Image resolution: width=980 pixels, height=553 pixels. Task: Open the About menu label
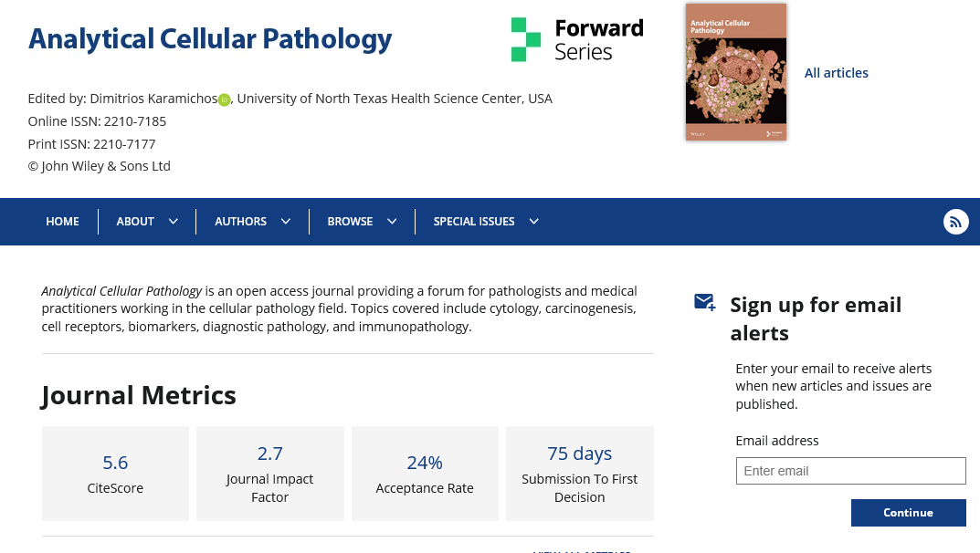point(135,222)
